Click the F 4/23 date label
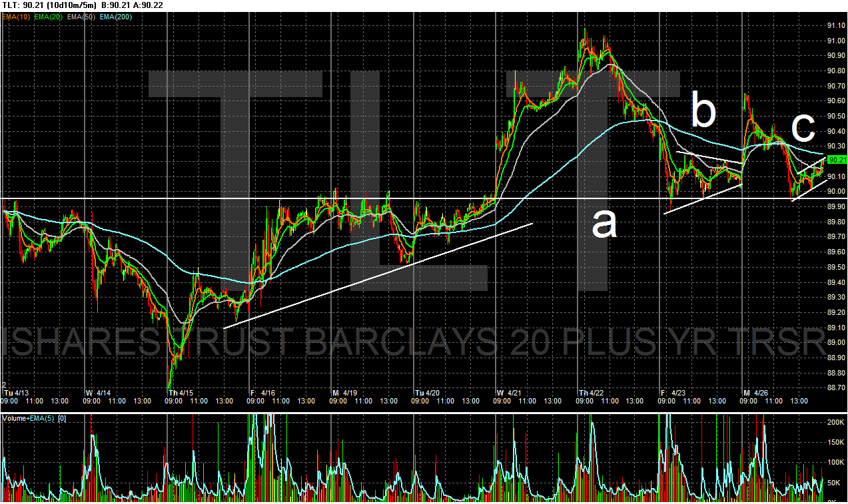Viewport: 848px width, 504px height. 673,393
